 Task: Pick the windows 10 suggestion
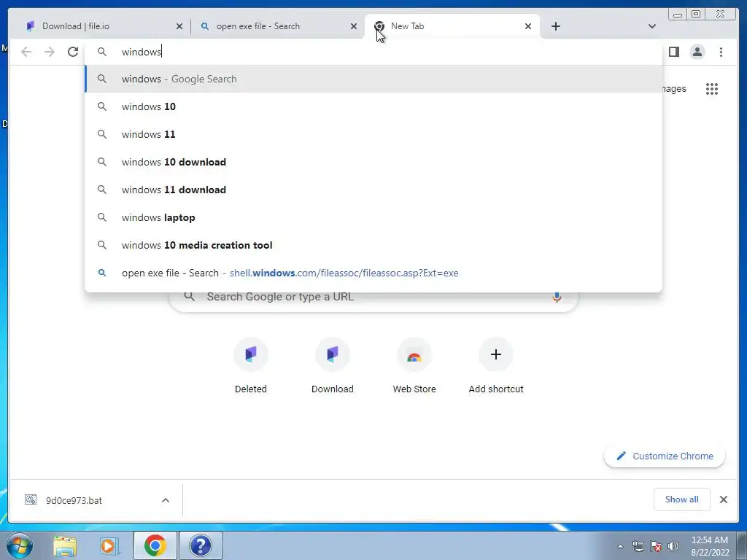tap(373, 106)
